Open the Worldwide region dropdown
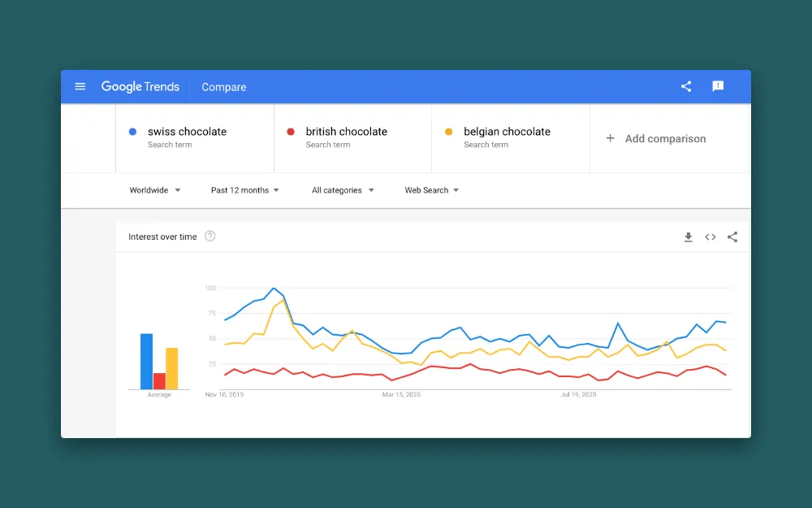Image resolution: width=812 pixels, height=508 pixels. pyautogui.click(x=155, y=190)
